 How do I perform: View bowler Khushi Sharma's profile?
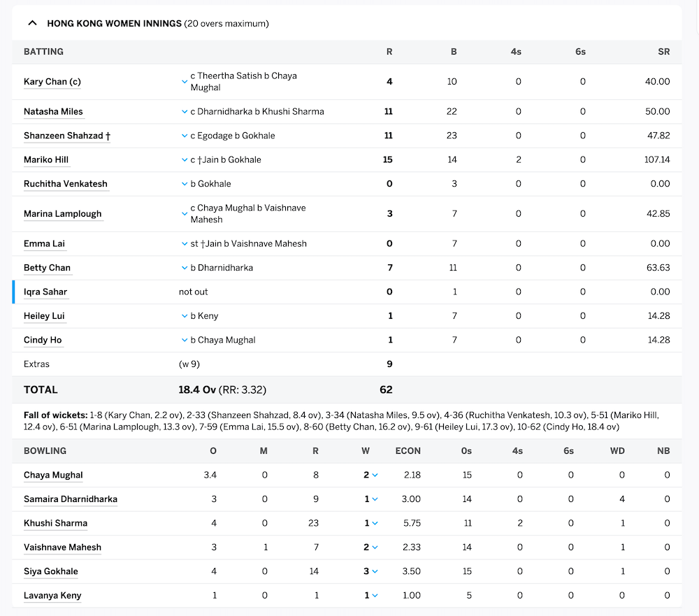55,523
